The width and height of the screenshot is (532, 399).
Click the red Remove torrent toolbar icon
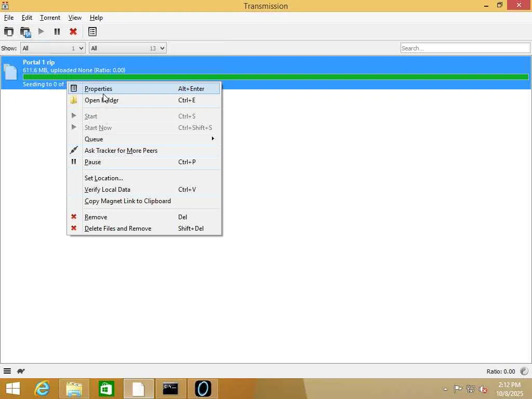click(73, 32)
